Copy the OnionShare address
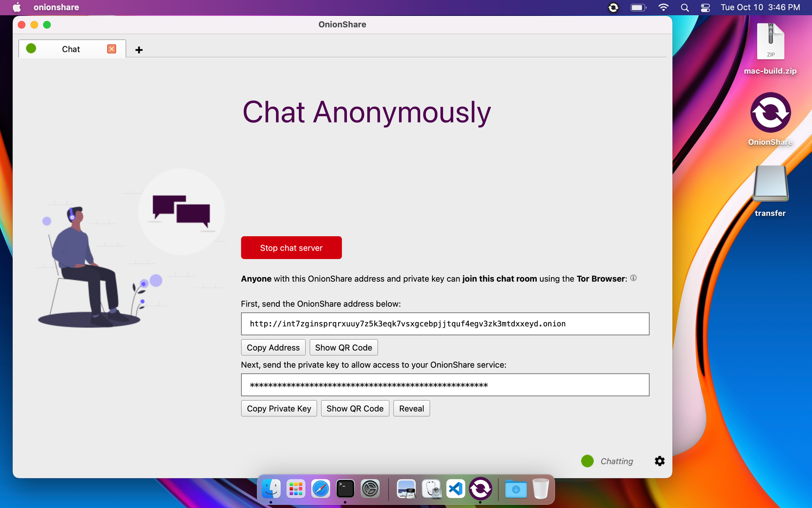 pos(273,347)
